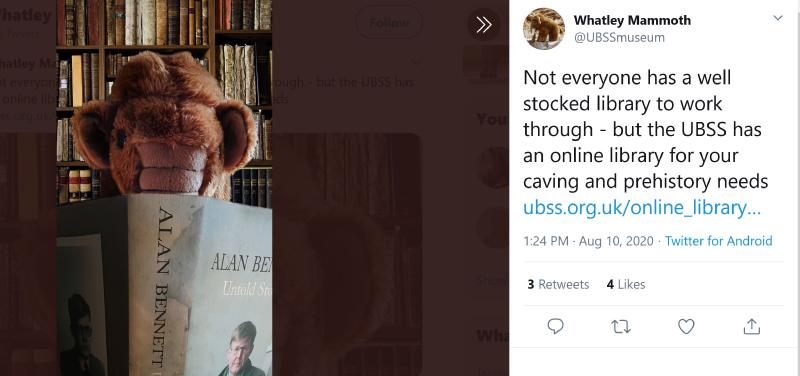Open the @UBSSmuseum handle link

[x=619, y=37]
